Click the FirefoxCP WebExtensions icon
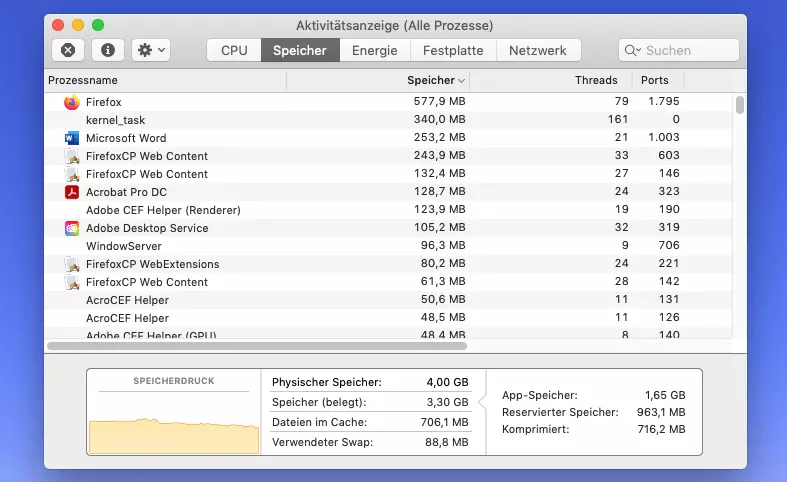Image resolution: width=787 pixels, height=482 pixels. point(72,264)
